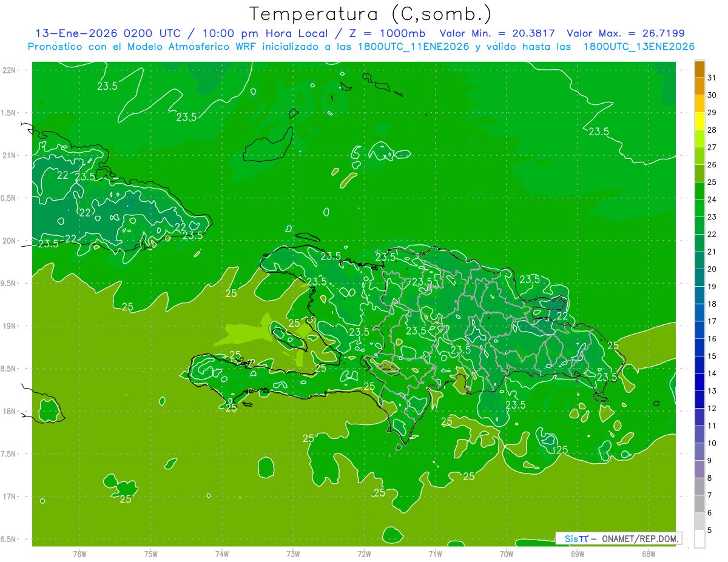
Task: Click the color bar segment between 26 and 27
Action: click(x=699, y=156)
